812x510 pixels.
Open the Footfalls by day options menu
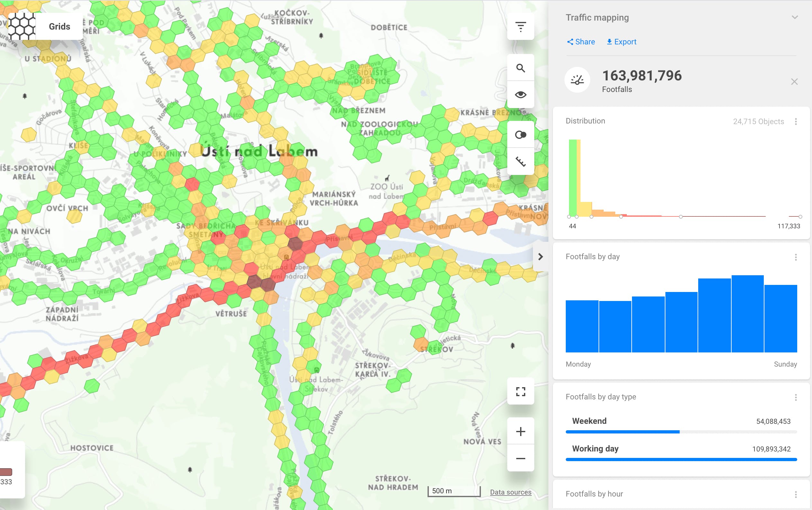pyautogui.click(x=796, y=257)
